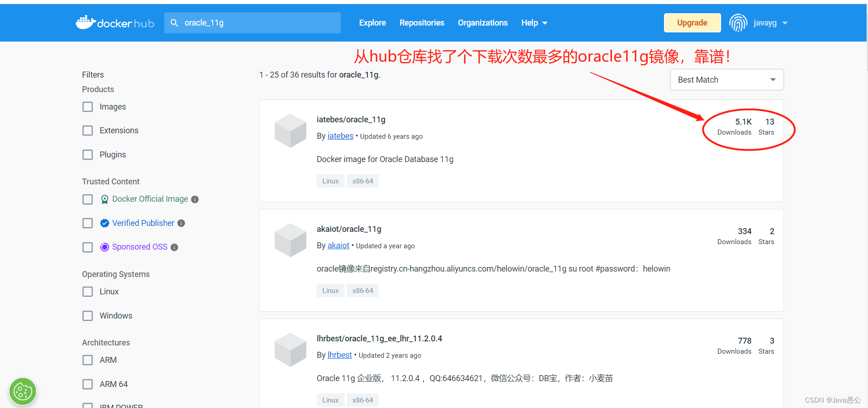Open iatebes/oracle_11g repository title
Viewport: 868px width, 408px height.
pyautogui.click(x=351, y=120)
